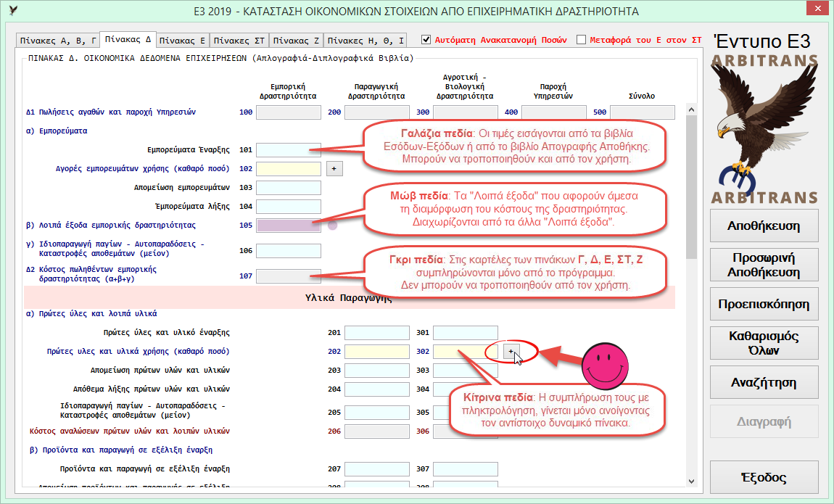Click the Έμπορεύματα λήξης field 104
The height and width of the screenshot is (504, 834).
click(x=289, y=206)
